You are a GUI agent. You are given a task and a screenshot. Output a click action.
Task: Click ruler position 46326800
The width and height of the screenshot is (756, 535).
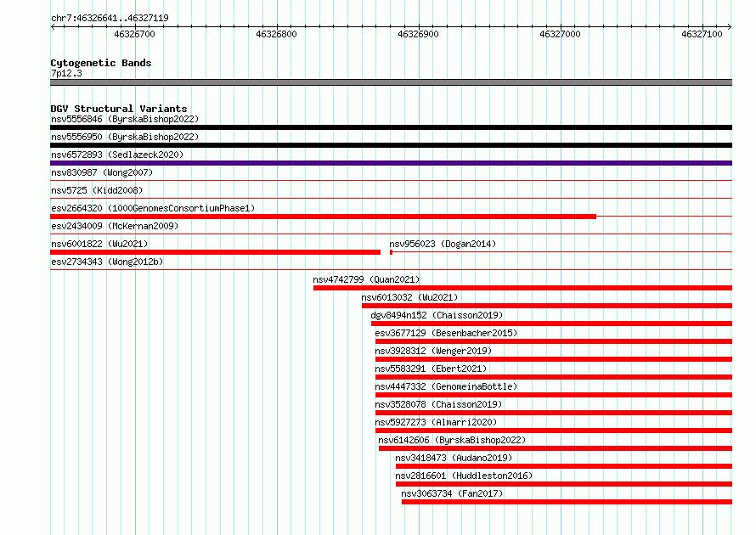click(x=276, y=34)
